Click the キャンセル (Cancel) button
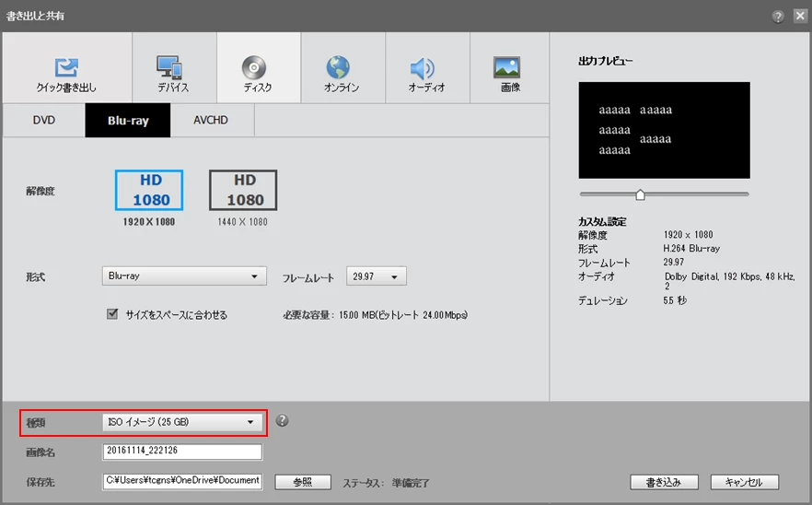This screenshot has width=812, height=505. (744, 482)
